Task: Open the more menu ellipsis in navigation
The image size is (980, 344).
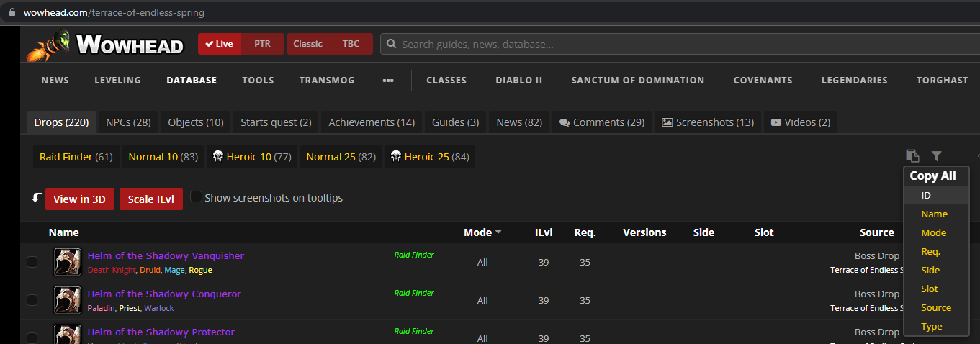Action: 388,81
